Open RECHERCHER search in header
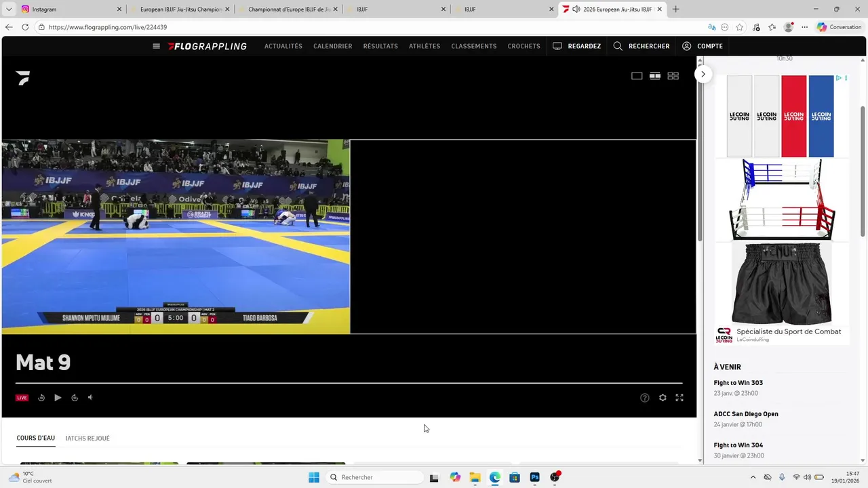Viewport: 868px width, 488px height. pos(642,46)
